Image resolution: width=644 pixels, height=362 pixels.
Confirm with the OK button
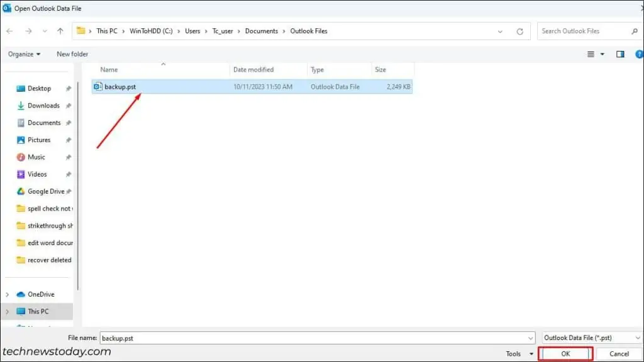tap(564, 353)
